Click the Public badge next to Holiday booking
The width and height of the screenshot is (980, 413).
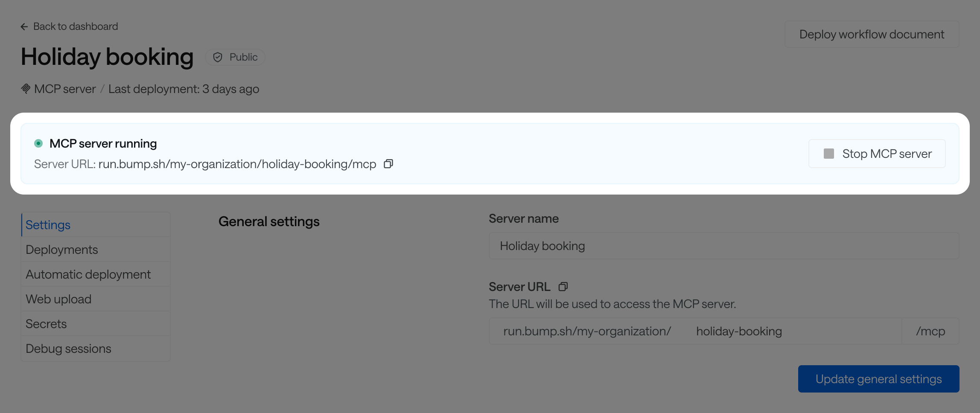click(235, 57)
